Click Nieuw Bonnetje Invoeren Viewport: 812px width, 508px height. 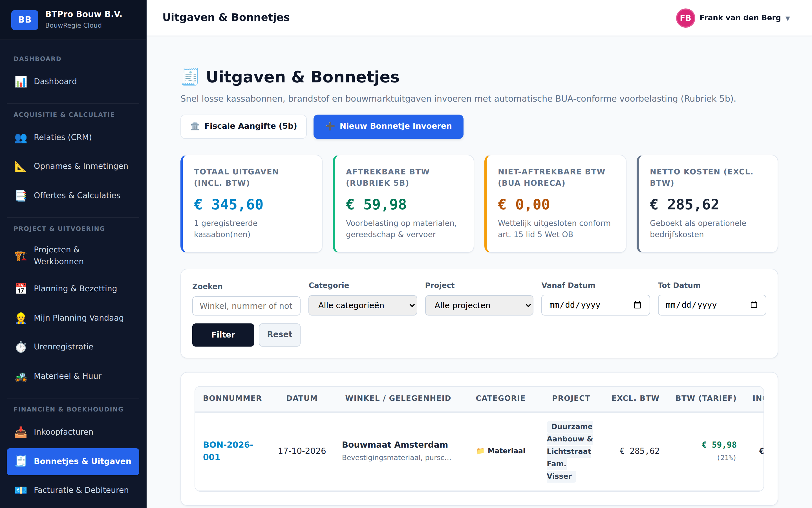pos(388,126)
